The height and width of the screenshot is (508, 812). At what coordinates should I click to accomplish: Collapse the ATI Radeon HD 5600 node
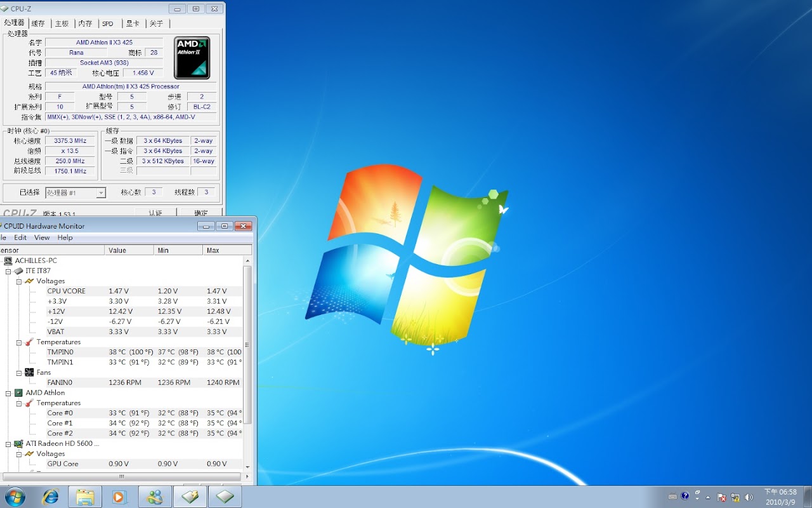tap(8, 443)
